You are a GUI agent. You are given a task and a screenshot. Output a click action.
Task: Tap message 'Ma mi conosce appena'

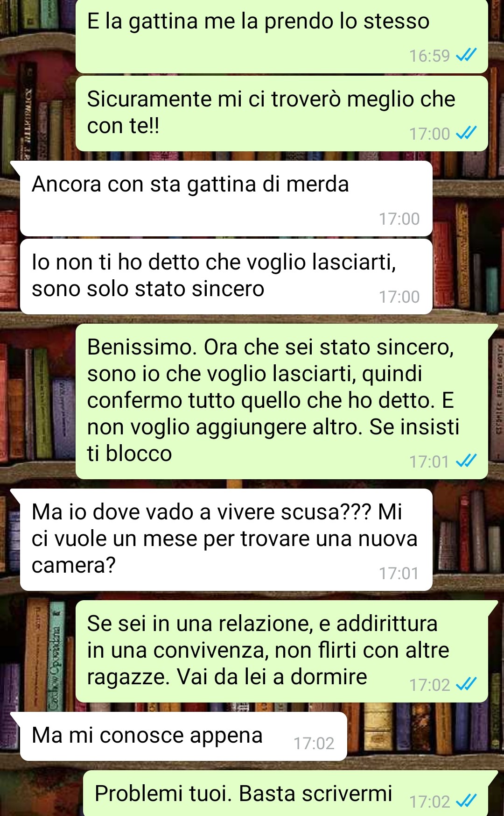pyautogui.click(x=183, y=737)
